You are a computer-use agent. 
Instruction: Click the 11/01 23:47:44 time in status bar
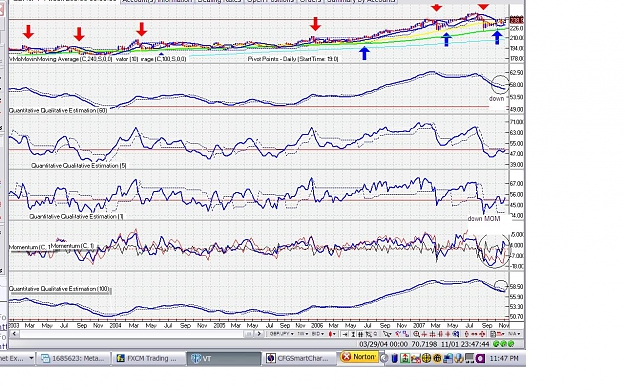(x=465, y=344)
